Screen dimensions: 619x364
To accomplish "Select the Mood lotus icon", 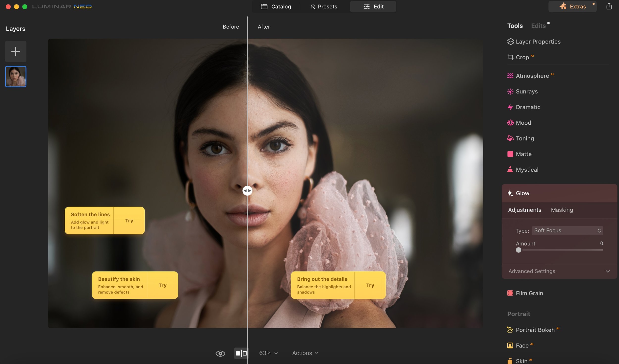I will (x=510, y=123).
